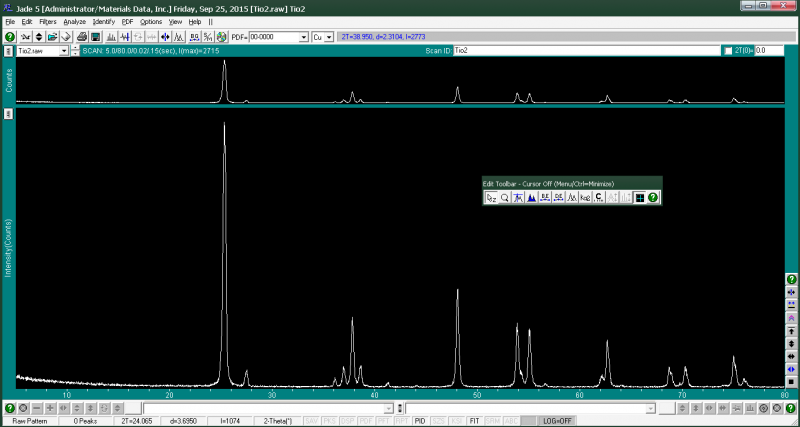Click the zoom magnifier in Edit Toolbar
The height and width of the screenshot is (427, 800).
(505, 198)
